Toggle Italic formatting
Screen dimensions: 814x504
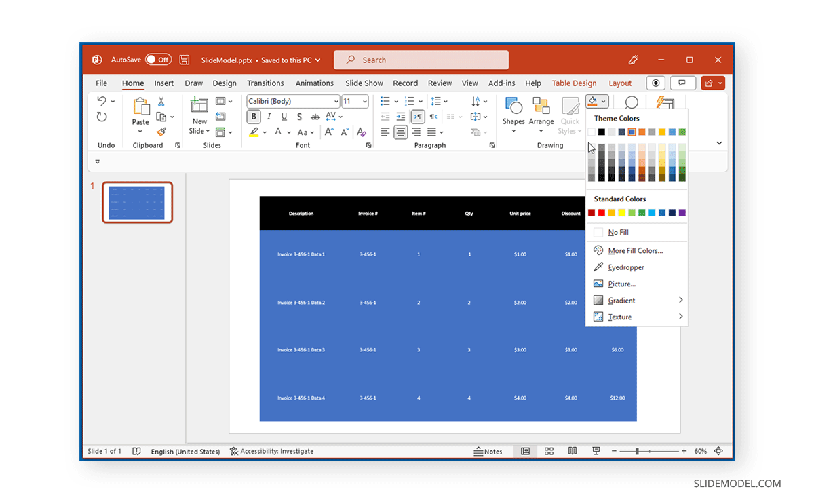[269, 117]
